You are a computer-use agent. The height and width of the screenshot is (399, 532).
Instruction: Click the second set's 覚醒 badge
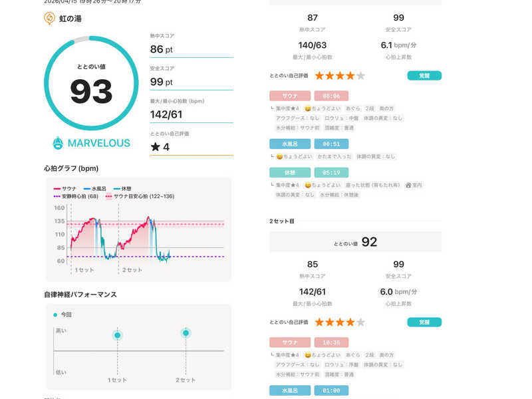[424, 323]
